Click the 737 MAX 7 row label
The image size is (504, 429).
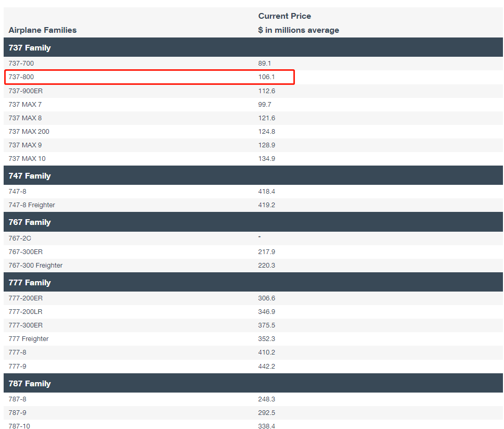point(25,105)
